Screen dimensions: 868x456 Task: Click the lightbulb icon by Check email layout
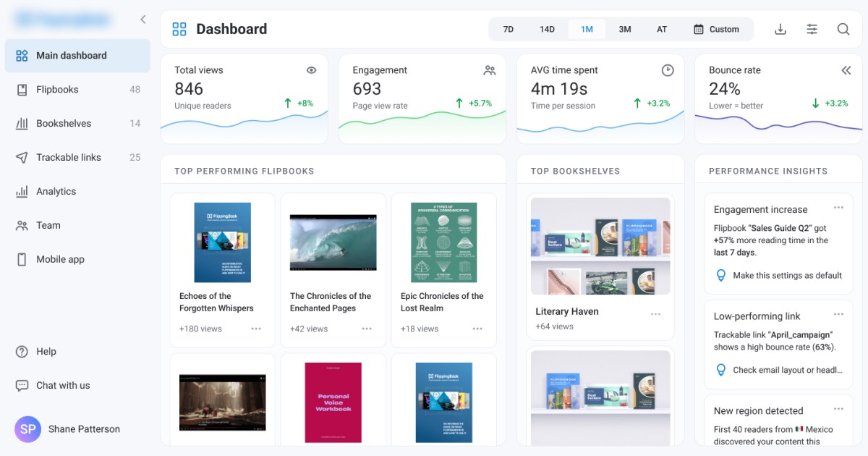[720, 370]
